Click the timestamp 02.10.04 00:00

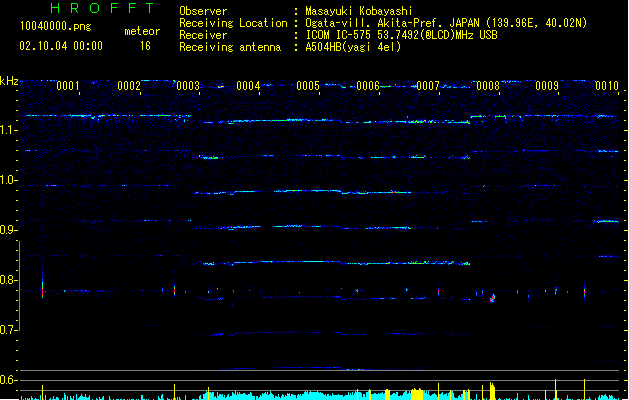61,46
